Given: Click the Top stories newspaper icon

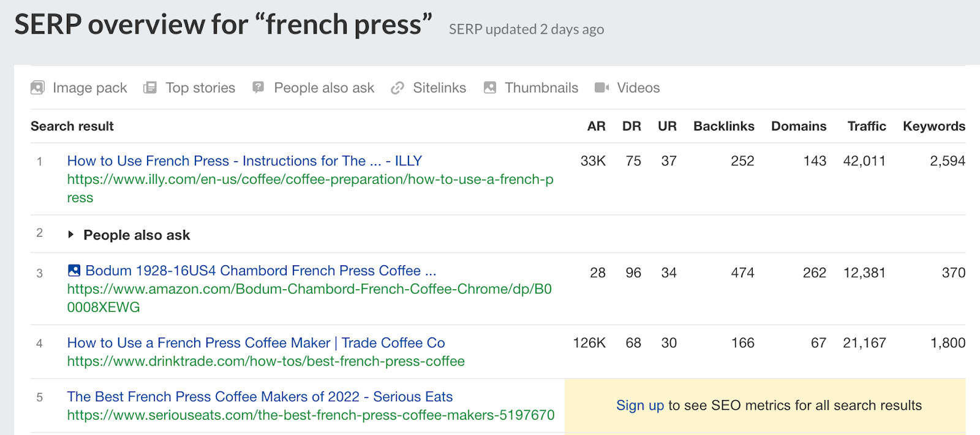Looking at the screenshot, I should coord(150,88).
